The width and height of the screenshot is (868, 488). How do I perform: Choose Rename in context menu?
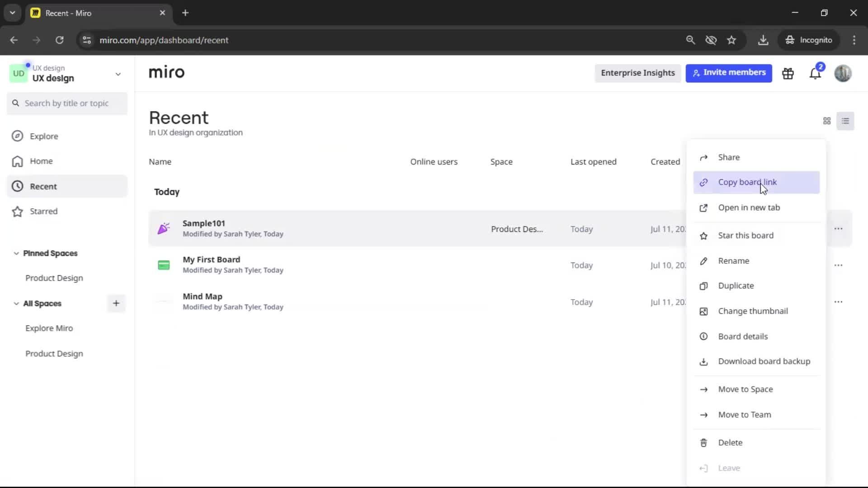pyautogui.click(x=756, y=261)
